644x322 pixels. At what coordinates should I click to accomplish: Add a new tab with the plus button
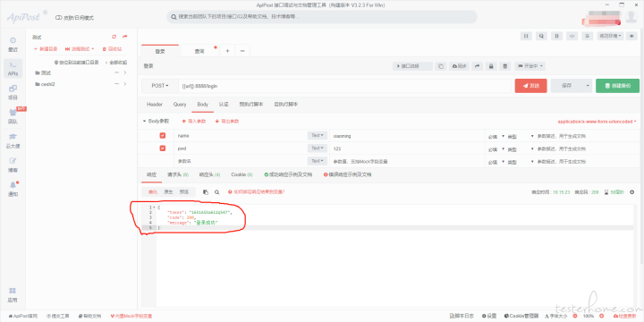(227, 51)
